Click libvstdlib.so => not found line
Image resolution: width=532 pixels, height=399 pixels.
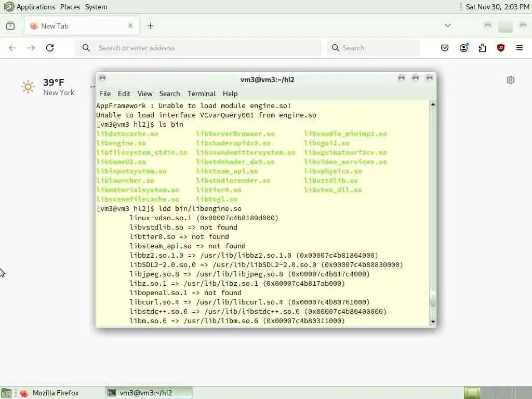point(183,228)
